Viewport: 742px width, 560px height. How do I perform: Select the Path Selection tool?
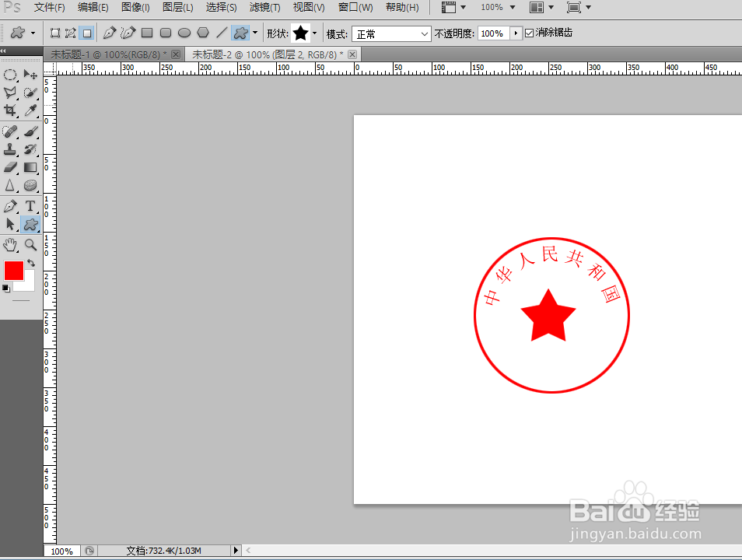pyautogui.click(x=10, y=224)
